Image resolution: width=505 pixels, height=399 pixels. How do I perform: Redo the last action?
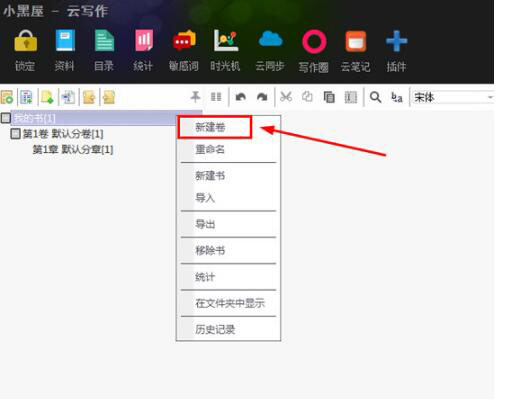(262, 97)
